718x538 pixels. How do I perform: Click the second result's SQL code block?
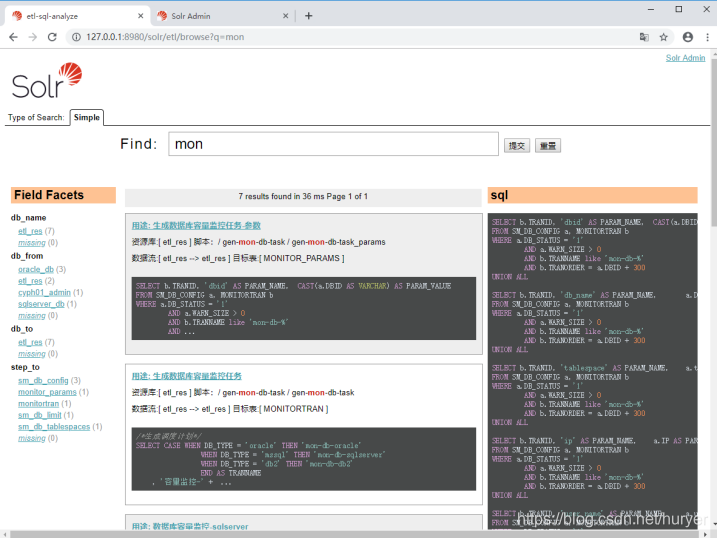pyautogui.click(x=304, y=459)
